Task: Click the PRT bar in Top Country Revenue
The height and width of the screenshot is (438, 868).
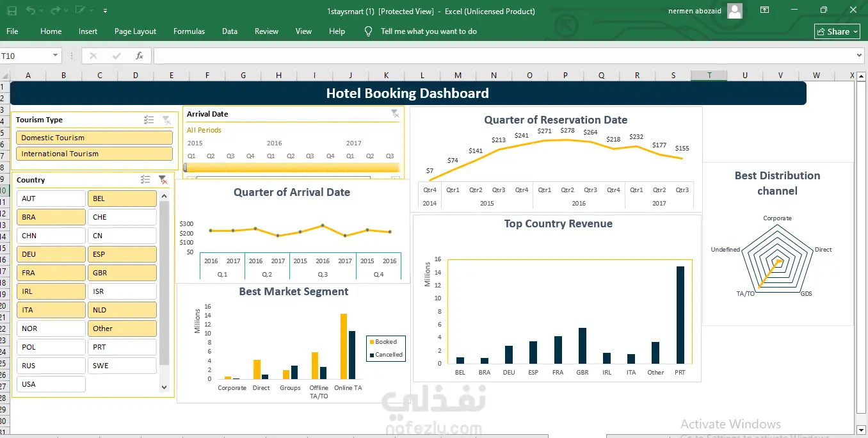Action: click(680, 315)
